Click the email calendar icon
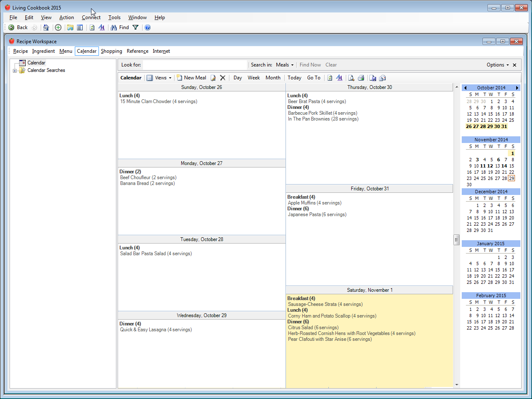 click(382, 78)
